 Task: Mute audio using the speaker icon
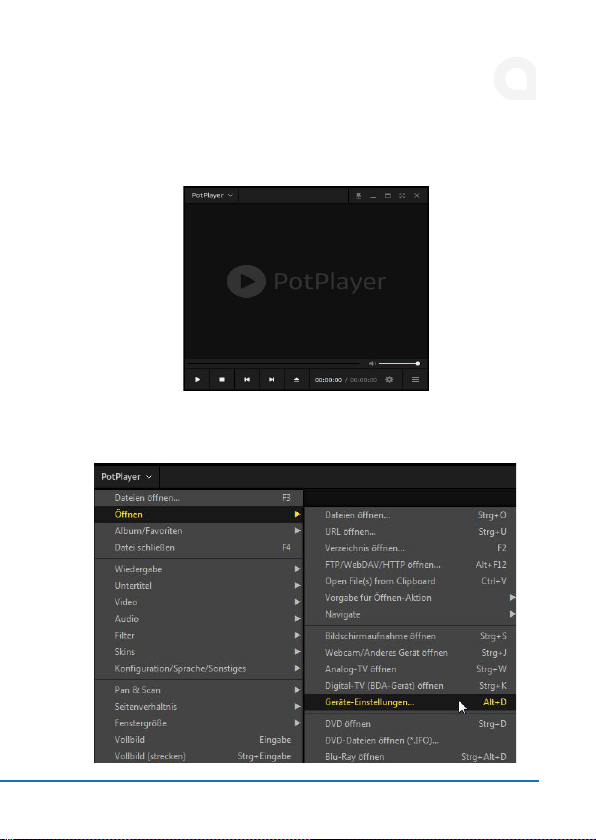pyautogui.click(x=372, y=363)
